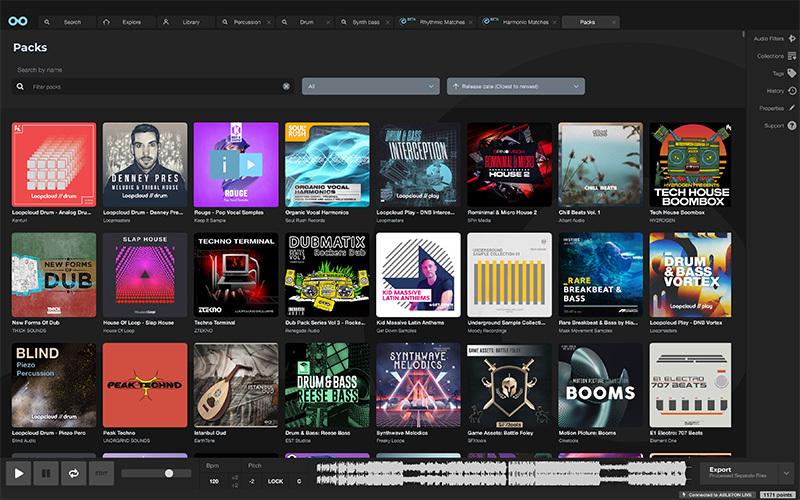Expand the Release date sort dropdown
Viewport: 800px width, 500px height.
[515, 87]
